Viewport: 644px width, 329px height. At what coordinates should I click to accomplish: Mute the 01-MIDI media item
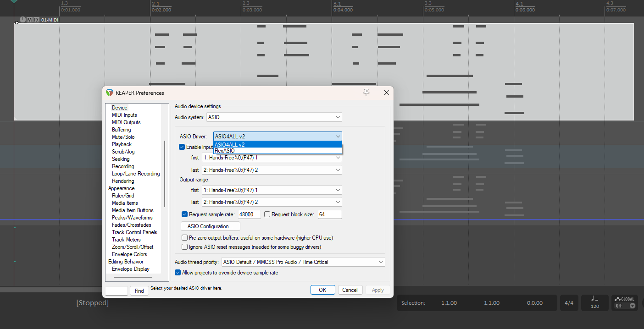point(29,20)
